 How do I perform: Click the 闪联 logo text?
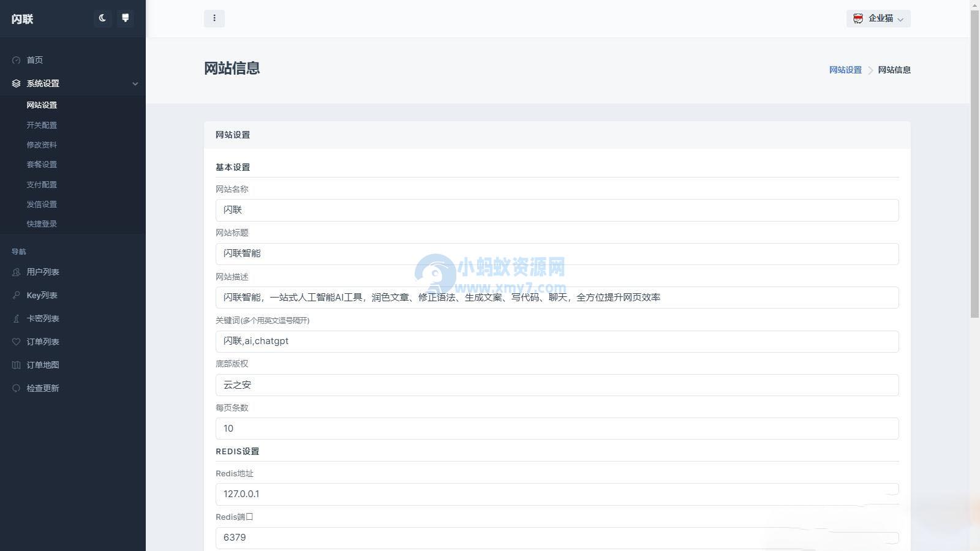(x=22, y=19)
